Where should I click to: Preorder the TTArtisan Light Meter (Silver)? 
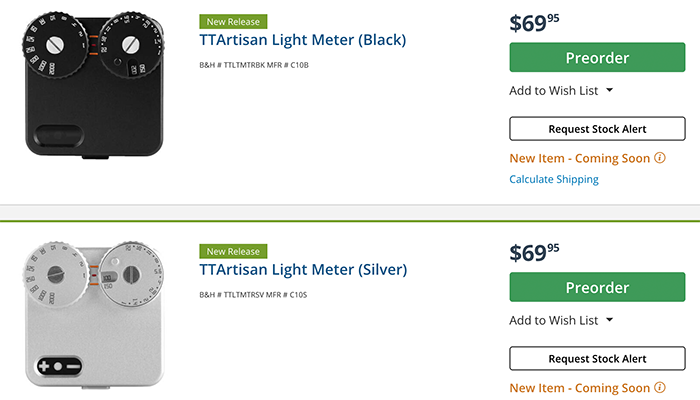click(597, 287)
